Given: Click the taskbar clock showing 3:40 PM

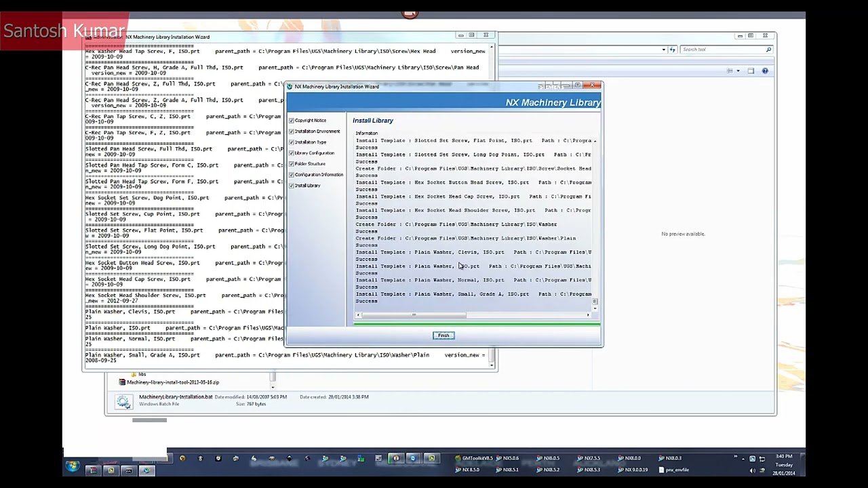Looking at the screenshot, I should [x=784, y=464].
